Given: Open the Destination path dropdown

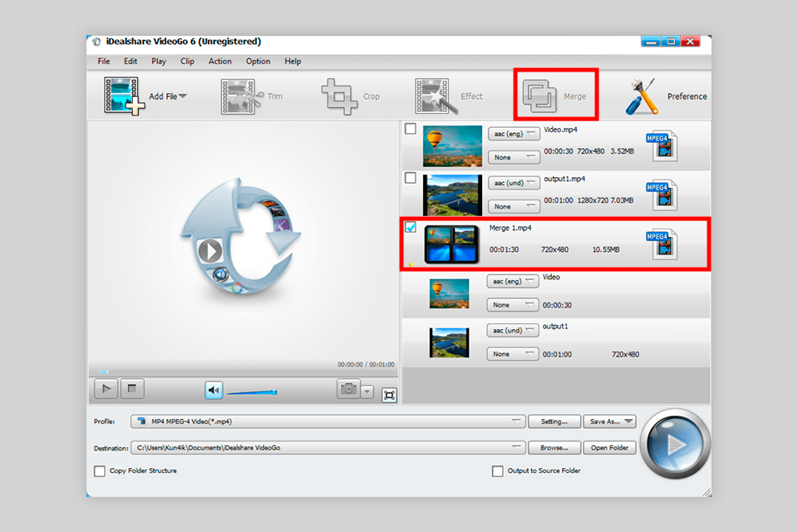Looking at the screenshot, I should point(516,447).
